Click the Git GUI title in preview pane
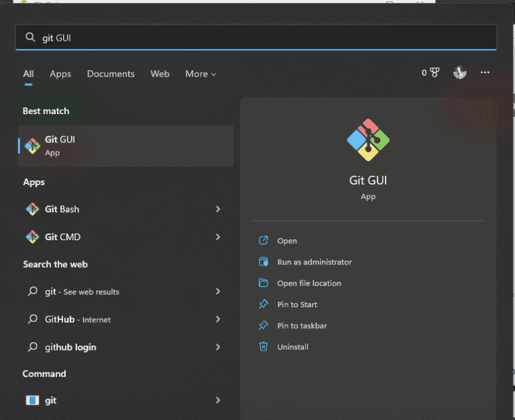The height and width of the screenshot is (420, 515). (x=368, y=180)
